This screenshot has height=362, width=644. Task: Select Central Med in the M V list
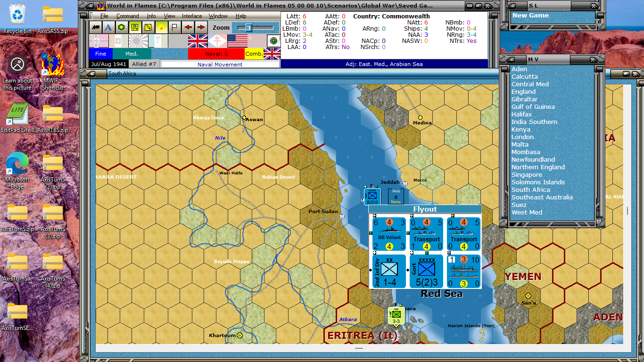(530, 84)
